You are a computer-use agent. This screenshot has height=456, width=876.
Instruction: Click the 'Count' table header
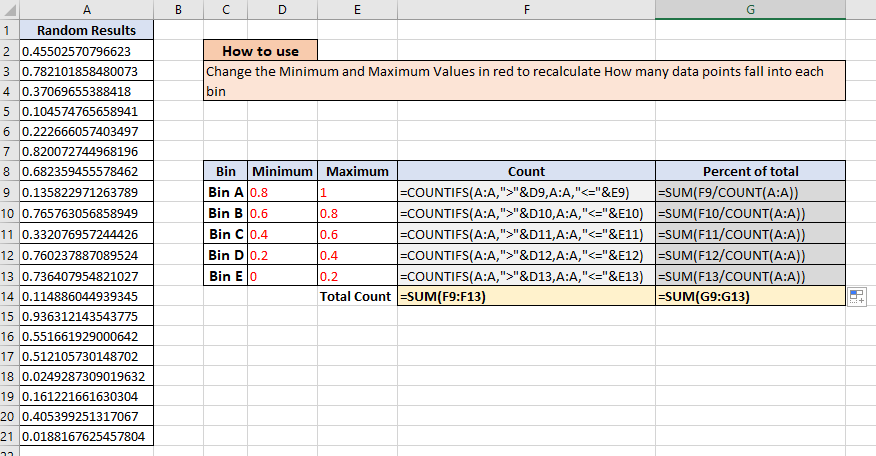pos(526,171)
